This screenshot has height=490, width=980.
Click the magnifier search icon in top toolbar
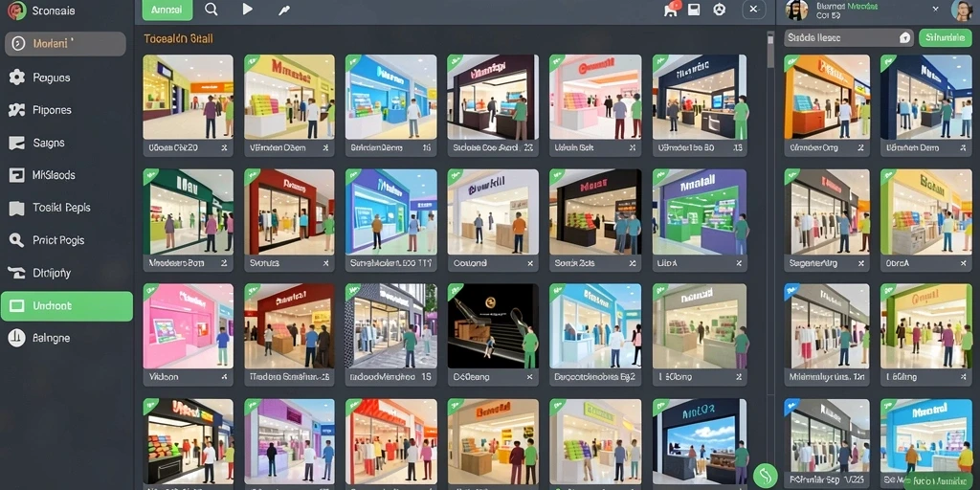pyautogui.click(x=212, y=10)
